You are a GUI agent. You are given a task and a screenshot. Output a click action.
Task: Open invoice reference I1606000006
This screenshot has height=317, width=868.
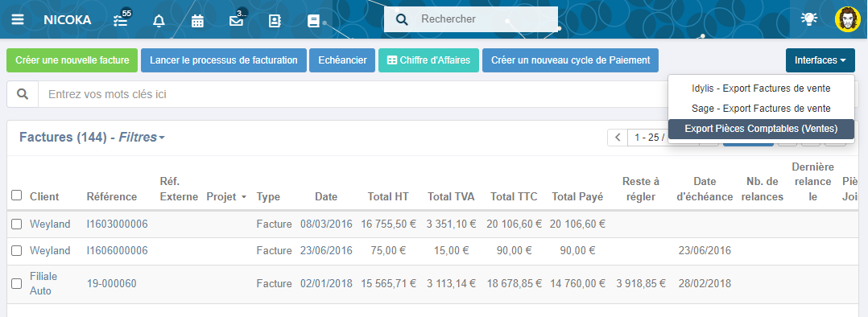(x=118, y=250)
